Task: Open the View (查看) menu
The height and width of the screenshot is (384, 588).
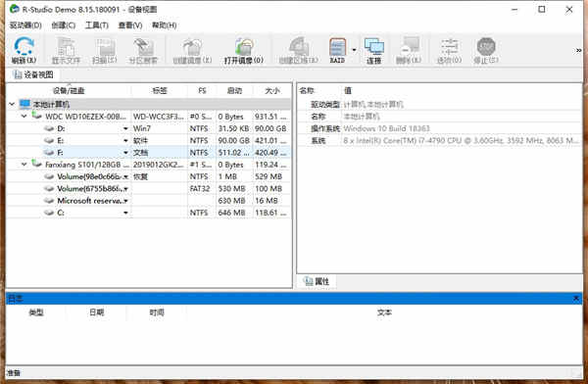Action: (130, 25)
